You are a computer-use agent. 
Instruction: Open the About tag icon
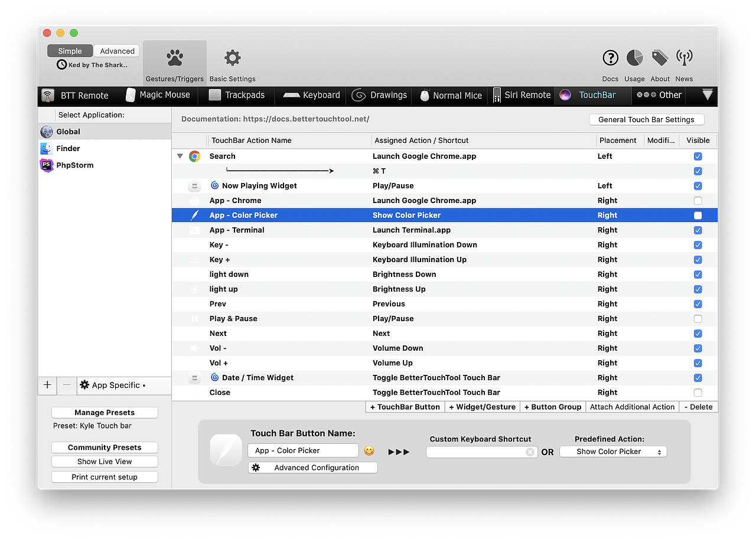point(660,58)
